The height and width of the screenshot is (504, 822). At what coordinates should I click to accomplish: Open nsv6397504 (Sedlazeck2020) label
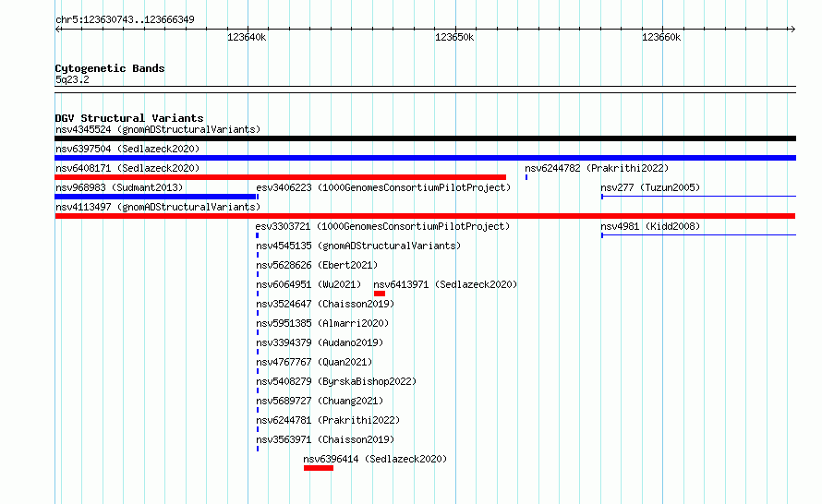(x=127, y=149)
